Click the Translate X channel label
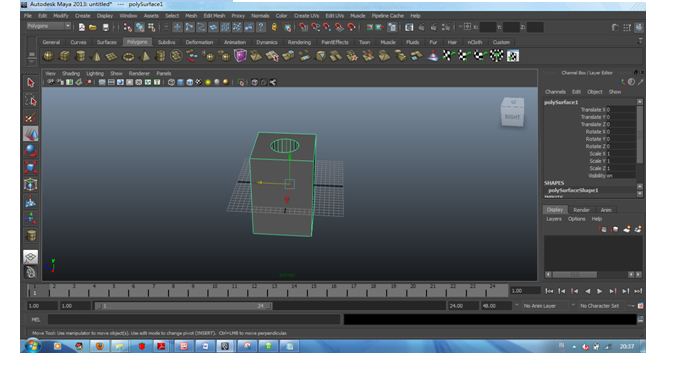 click(593, 110)
